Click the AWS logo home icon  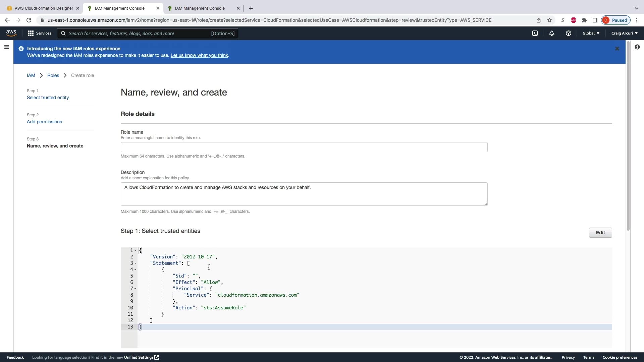tap(11, 33)
